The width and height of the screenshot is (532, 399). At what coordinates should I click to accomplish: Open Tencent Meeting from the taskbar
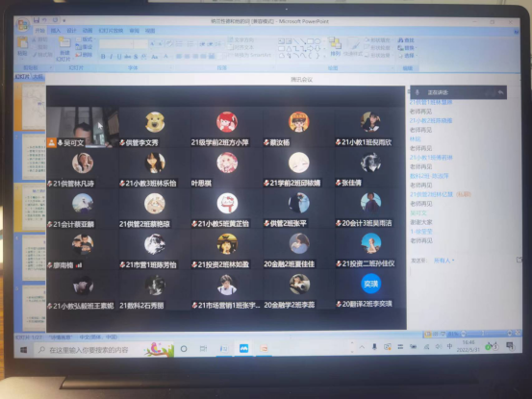coord(243,348)
